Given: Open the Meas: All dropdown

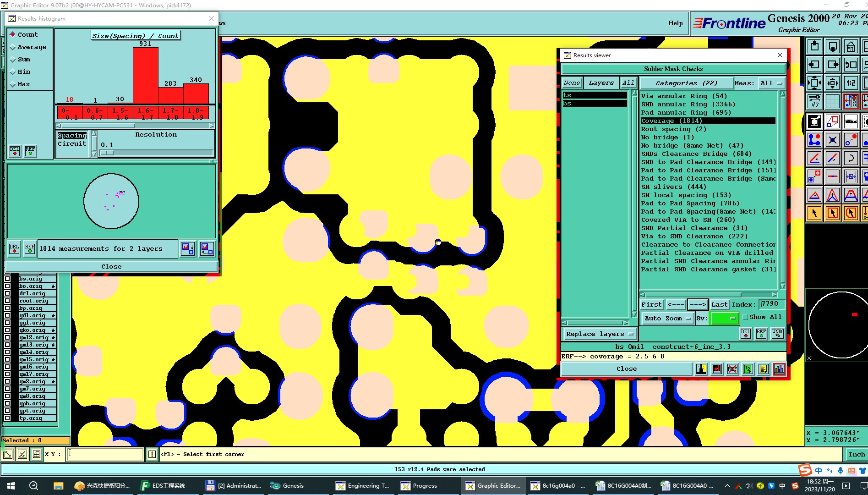Looking at the screenshot, I should pos(771,83).
